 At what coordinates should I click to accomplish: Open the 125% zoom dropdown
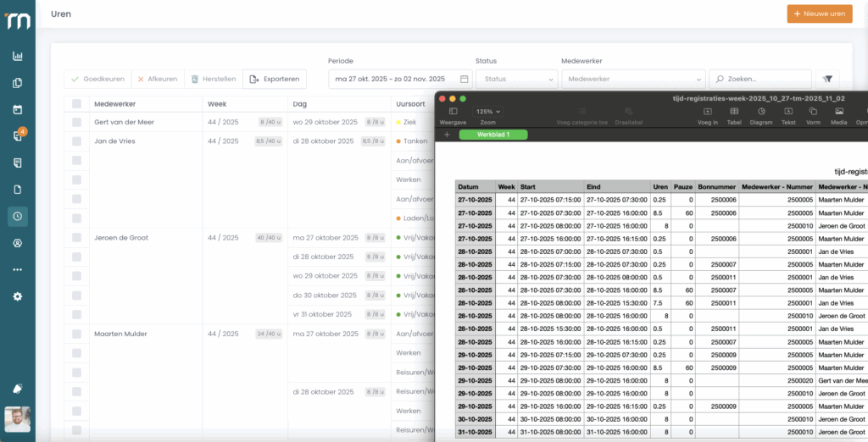pos(487,112)
